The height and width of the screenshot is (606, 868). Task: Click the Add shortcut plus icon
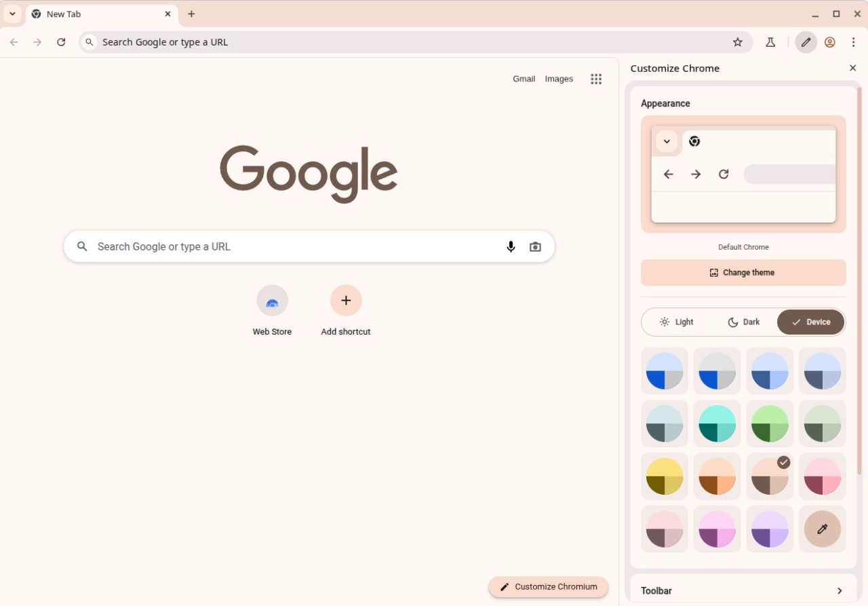coord(346,300)
